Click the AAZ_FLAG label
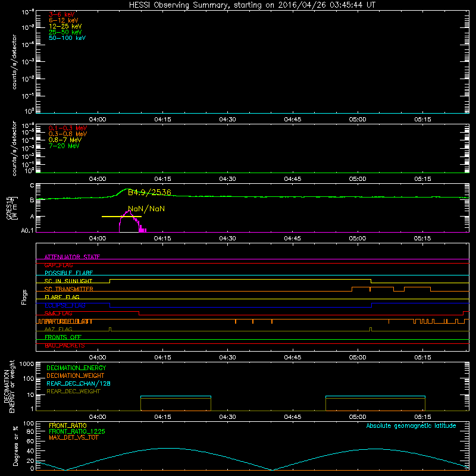The width and height of the screenshot is (476, 476). coord(58,329)
